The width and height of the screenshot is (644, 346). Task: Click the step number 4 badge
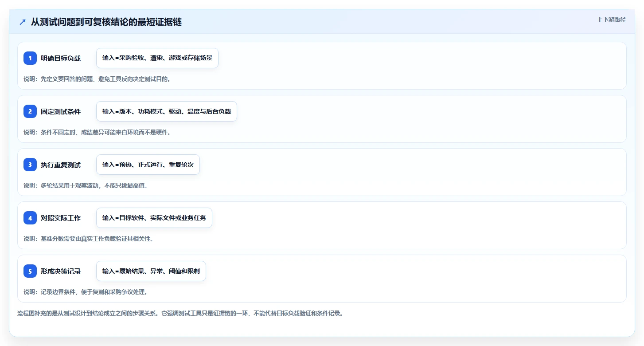tap(30, 218)
